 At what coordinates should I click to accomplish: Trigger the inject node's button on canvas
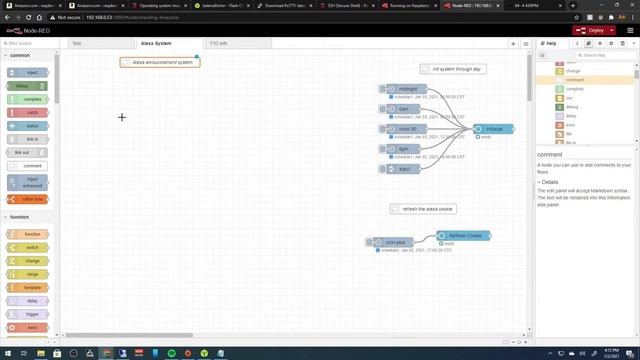382,169
